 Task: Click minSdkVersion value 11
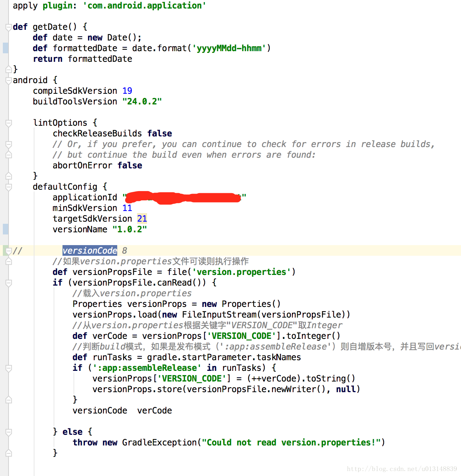click(x=127, y=208)
